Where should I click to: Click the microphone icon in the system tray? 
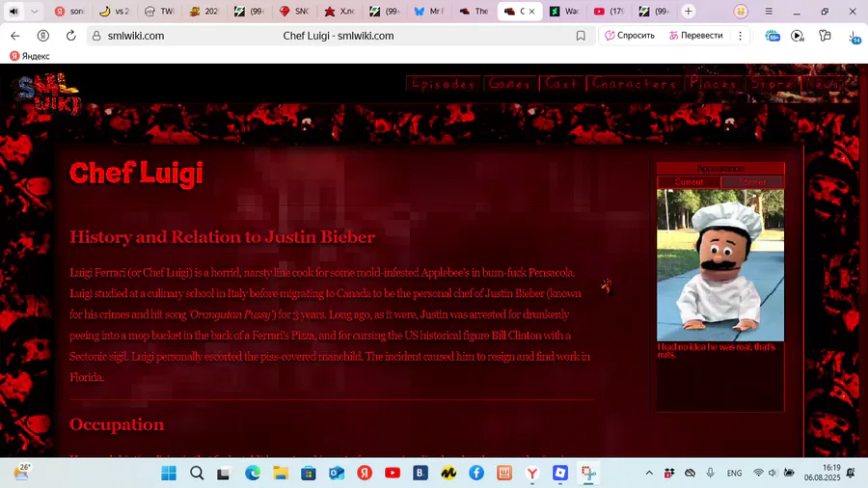click(x=710, y=474)
